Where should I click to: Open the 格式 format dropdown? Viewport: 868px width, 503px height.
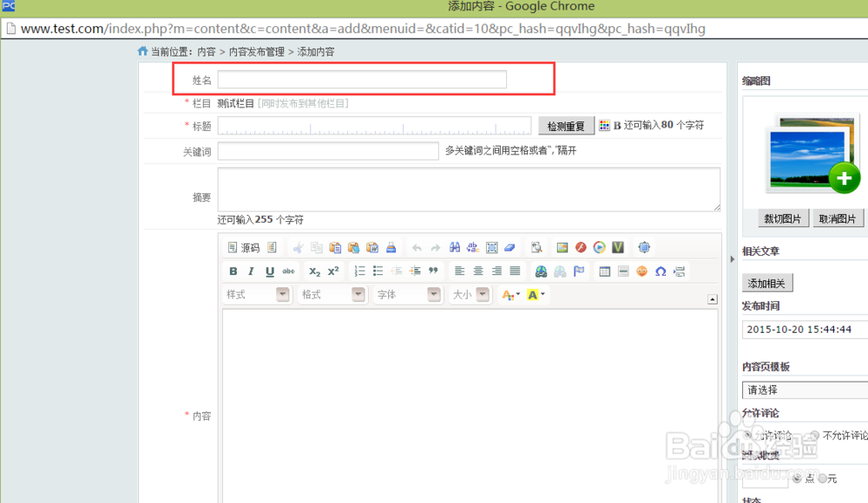coord(332,294)
